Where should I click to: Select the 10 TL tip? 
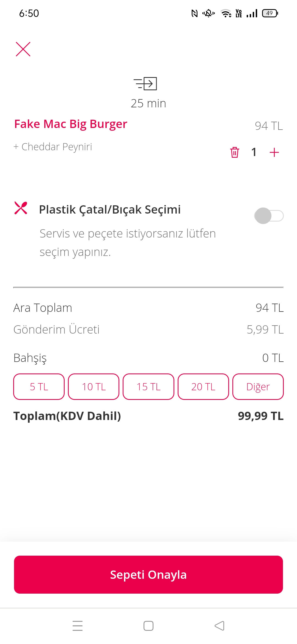pos(94,387)
